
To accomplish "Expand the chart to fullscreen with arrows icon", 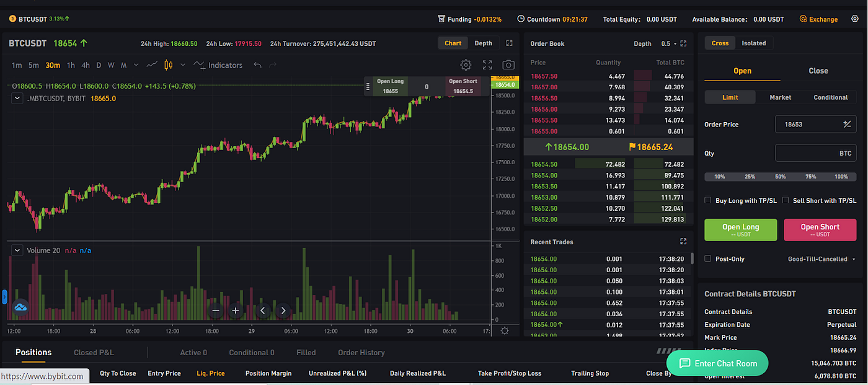I will (x=487, y=64).
